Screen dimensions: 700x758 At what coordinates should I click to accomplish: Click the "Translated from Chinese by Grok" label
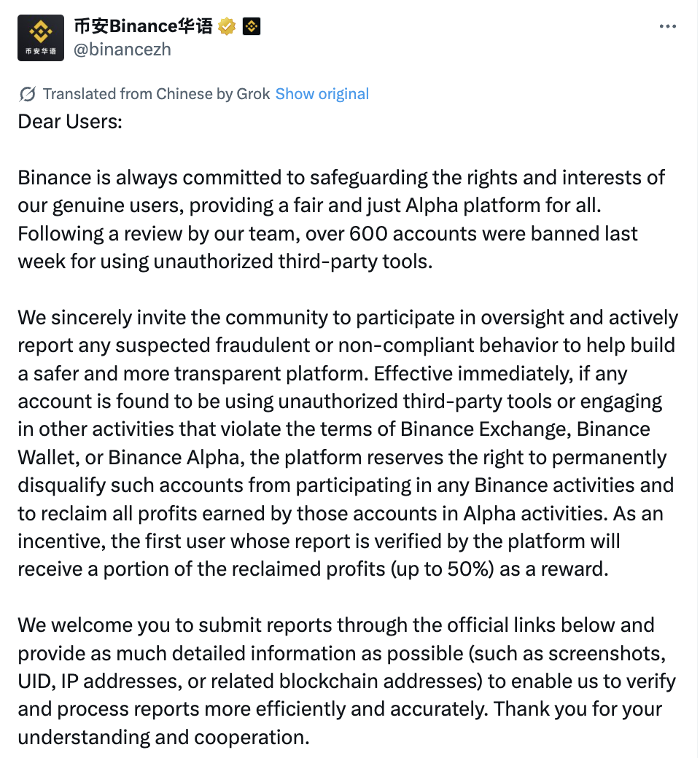tap(156, 94)
